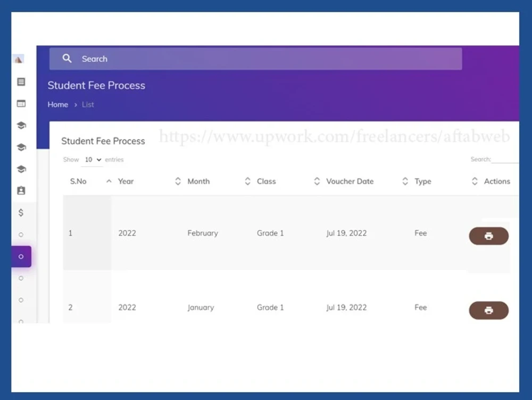The width and height of the screenshot is (532, 400).
Task: Select the circle submenu item below highlighted one
Action: click(x=21, y=278)
